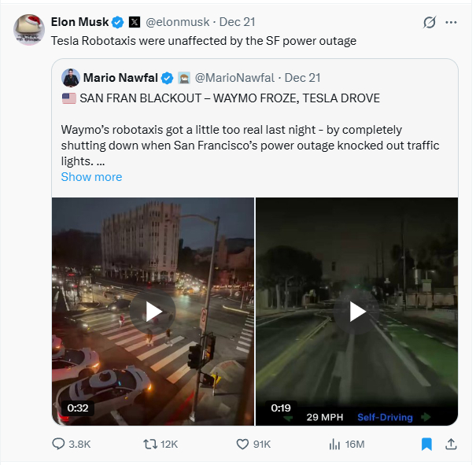476x465 pixels.
Task: Open the Dec 21 timestamp of main tweet
Action: pos(238,22)
